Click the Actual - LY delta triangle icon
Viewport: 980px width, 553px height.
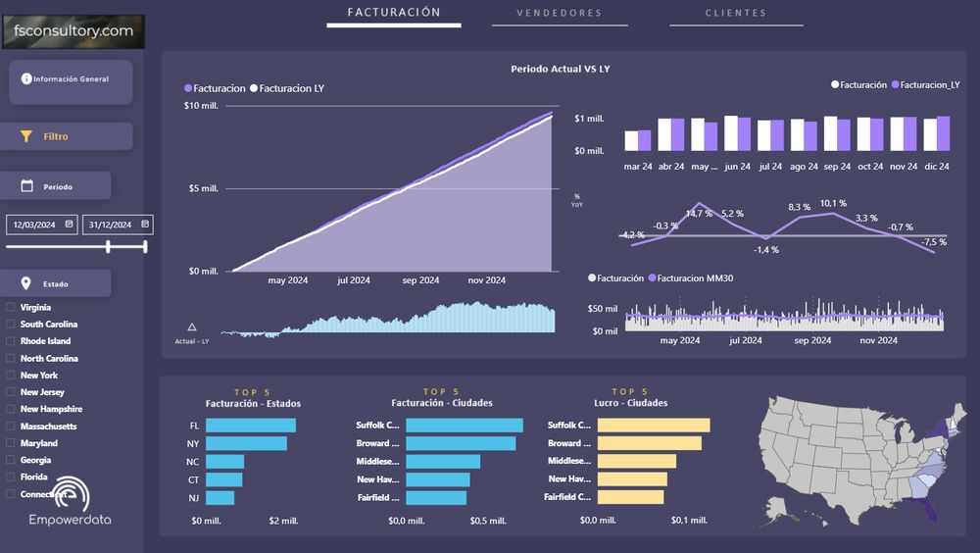[192, 327]
